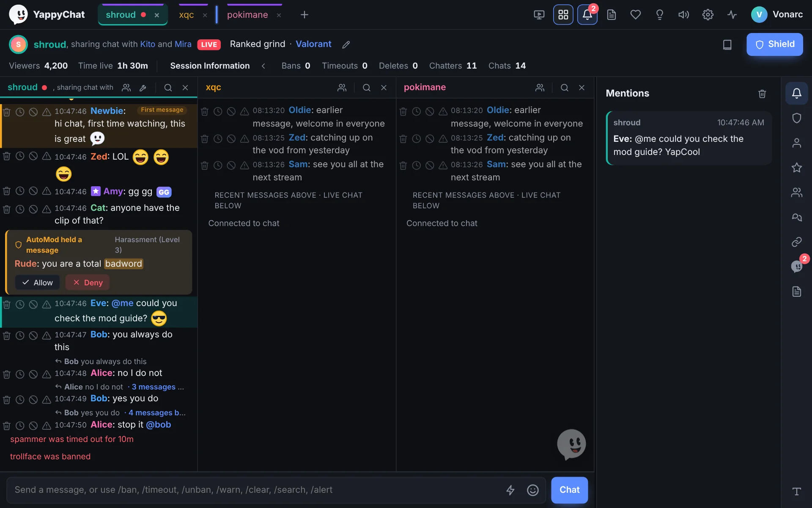Allow the AutoMod held message
The image size is (812, 508).
pos(37,282)
